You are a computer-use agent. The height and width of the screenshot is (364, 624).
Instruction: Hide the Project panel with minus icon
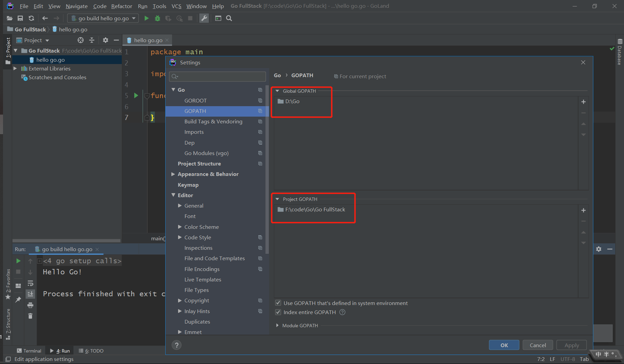click(116, 40)
